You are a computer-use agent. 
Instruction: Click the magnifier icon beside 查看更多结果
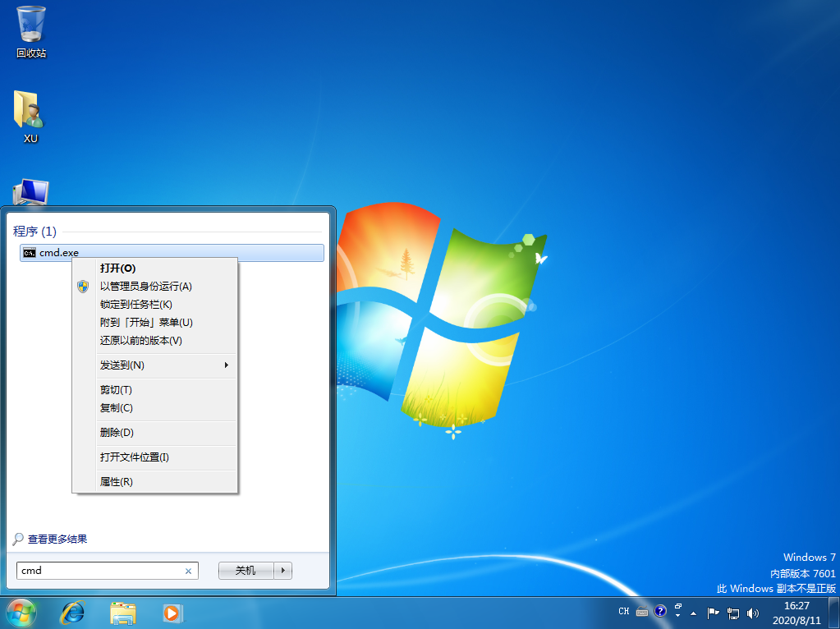(x=18, y=539)
